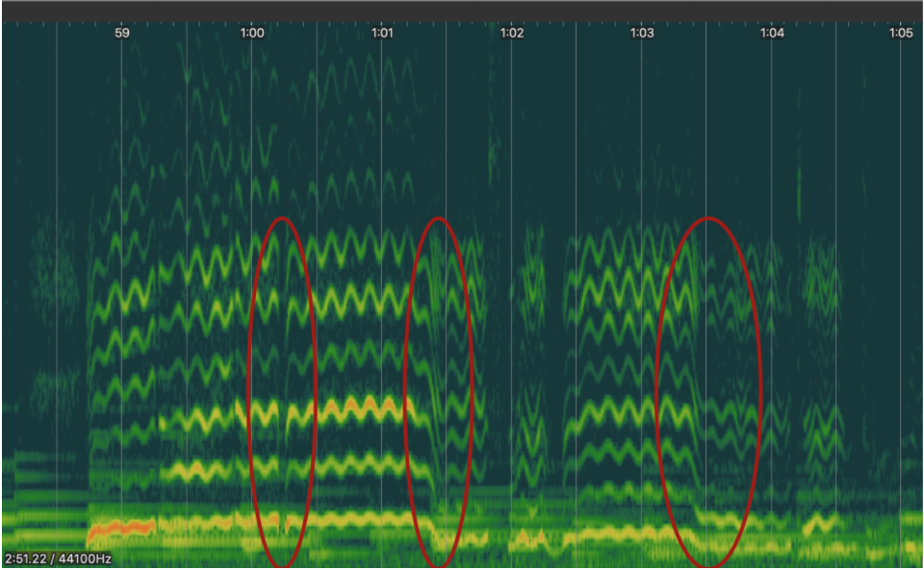Screen dimensions: 924x570
Task: Seek to the 1:04 timeline marker
Action: (772, 33)
